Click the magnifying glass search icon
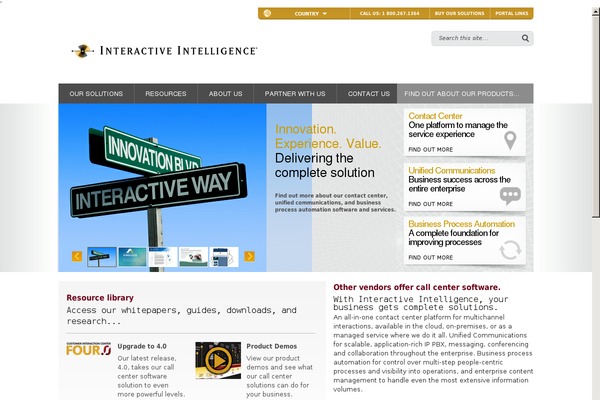 pos(525,38)
